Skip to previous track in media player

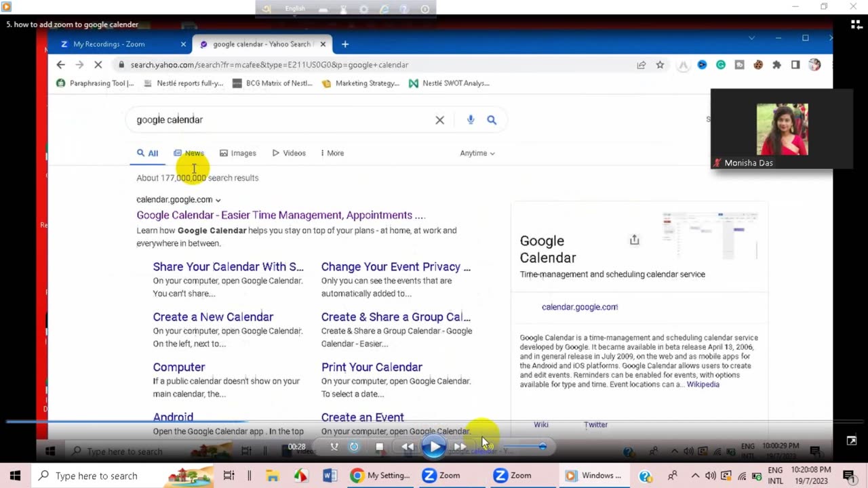(408, 447)
